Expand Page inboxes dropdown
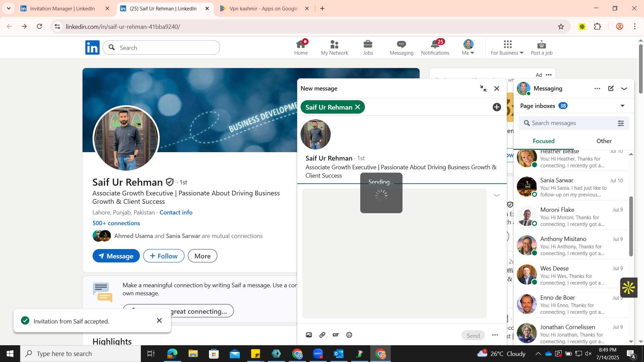The width and height of the screenshot is (644, 362). point(623,106)
